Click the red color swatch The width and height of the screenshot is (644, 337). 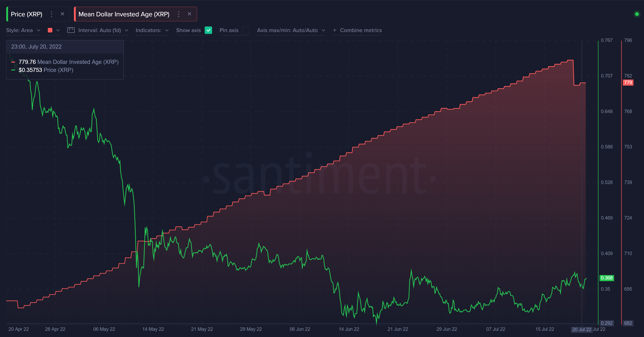pos(50,30)
